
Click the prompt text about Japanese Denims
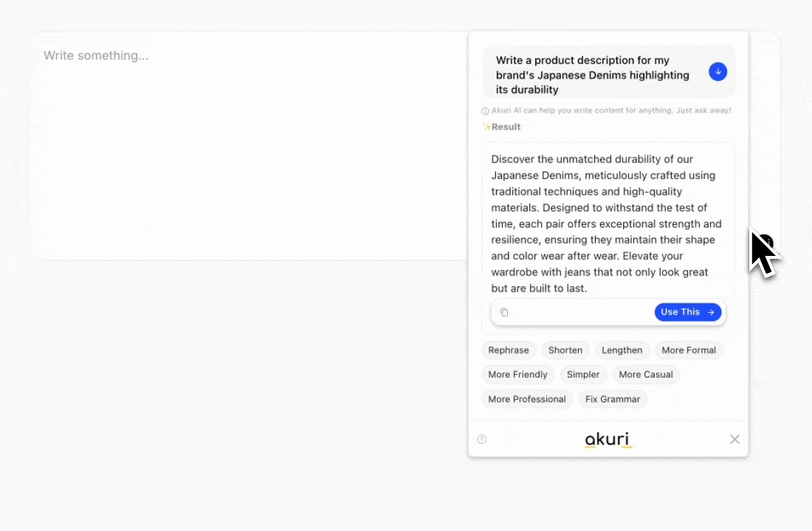pos(593,74)
